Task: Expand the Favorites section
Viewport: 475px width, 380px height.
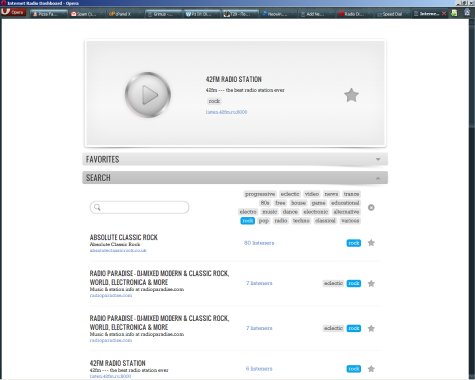Action: 235,159
